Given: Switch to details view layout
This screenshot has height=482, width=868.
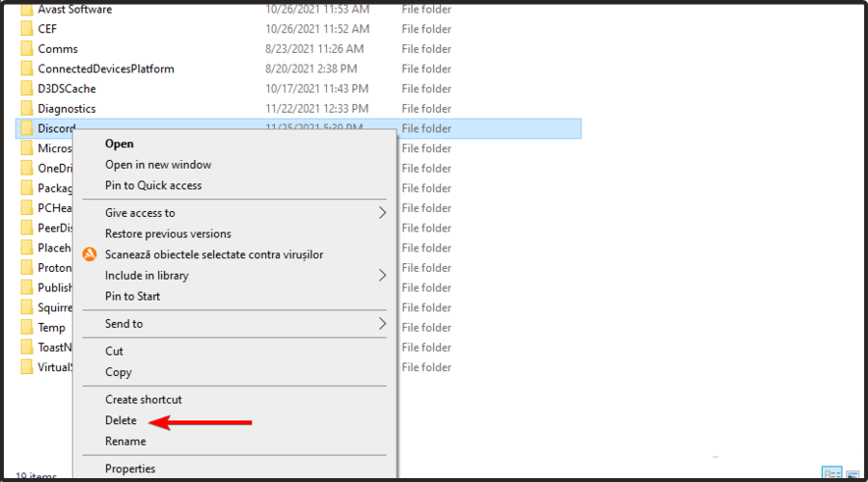Looking at the screenshot, I should point(829,474).
